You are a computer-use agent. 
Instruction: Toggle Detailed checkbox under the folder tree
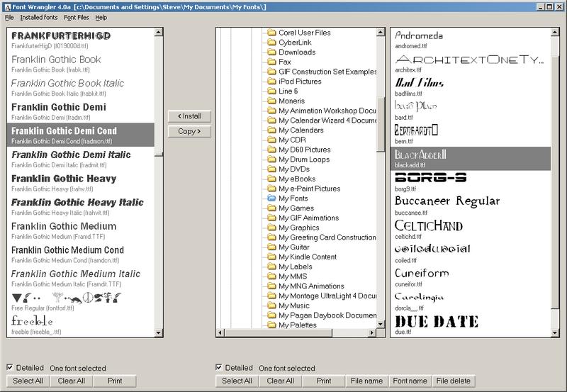click(219, 367)
